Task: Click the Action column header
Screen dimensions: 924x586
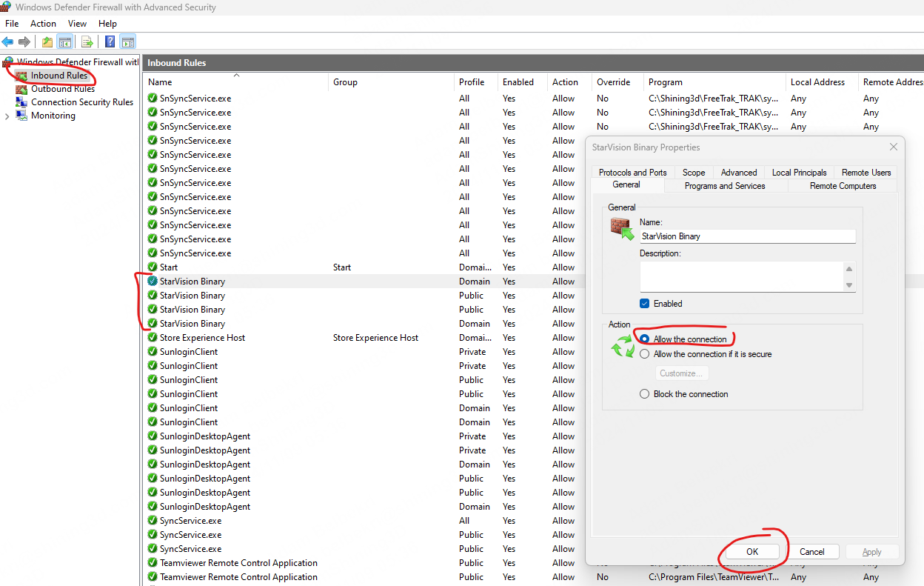Action: click(x=570, y=82)
